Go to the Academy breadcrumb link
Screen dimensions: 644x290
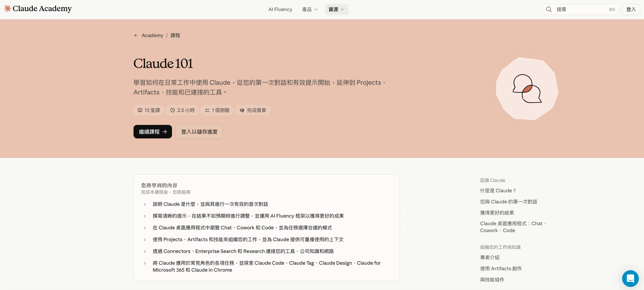point(152,36)
